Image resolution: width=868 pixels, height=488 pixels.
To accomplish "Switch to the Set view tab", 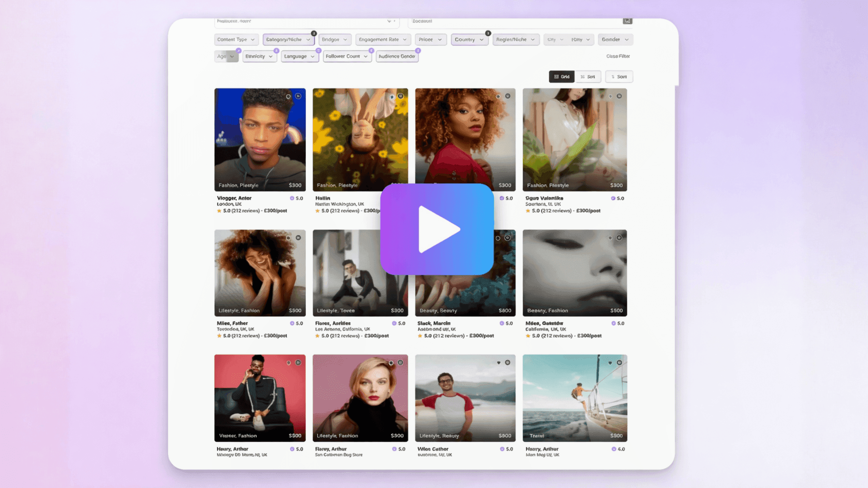I will tap(588, 77).
